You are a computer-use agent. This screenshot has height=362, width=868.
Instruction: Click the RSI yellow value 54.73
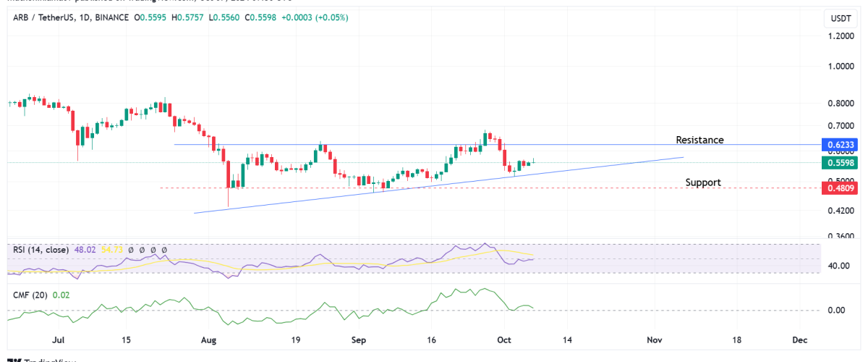point(111,250)
